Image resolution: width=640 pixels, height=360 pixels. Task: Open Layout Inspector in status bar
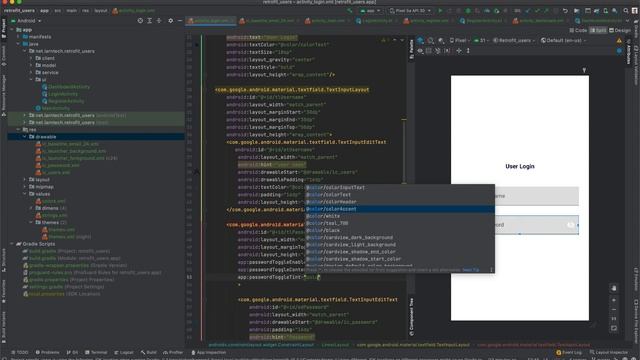tap(609, 352)
